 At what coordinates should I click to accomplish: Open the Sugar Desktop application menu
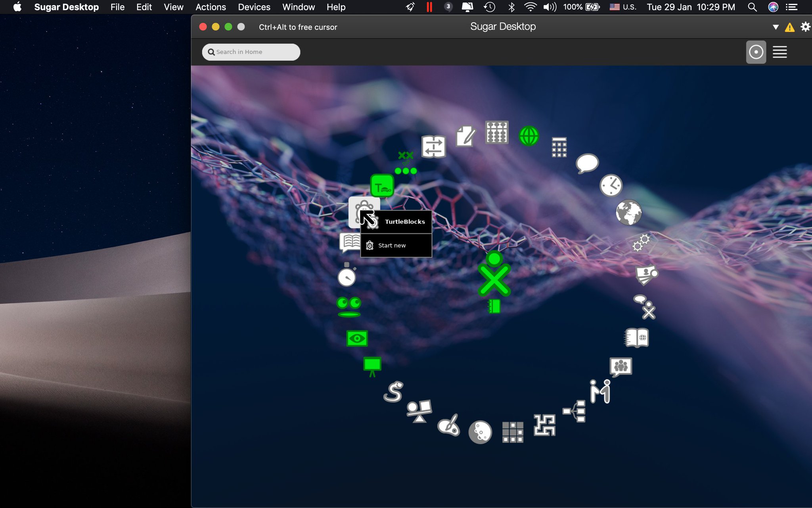[67, 7]
